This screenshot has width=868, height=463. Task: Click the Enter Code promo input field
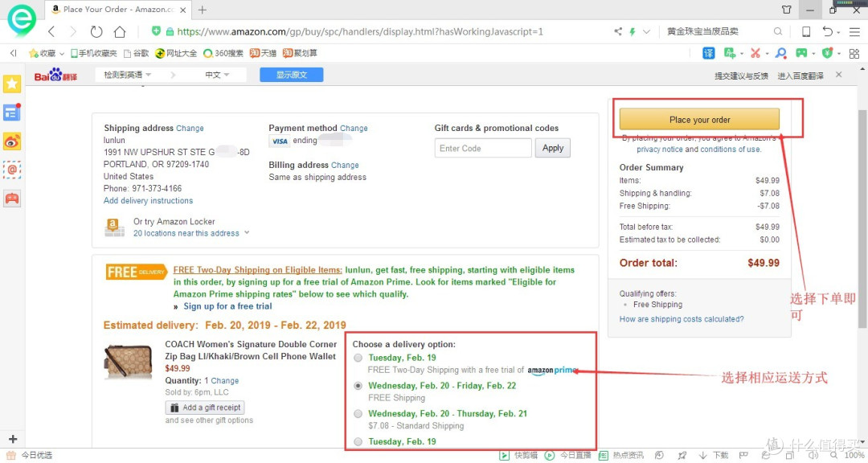point(483,148)
